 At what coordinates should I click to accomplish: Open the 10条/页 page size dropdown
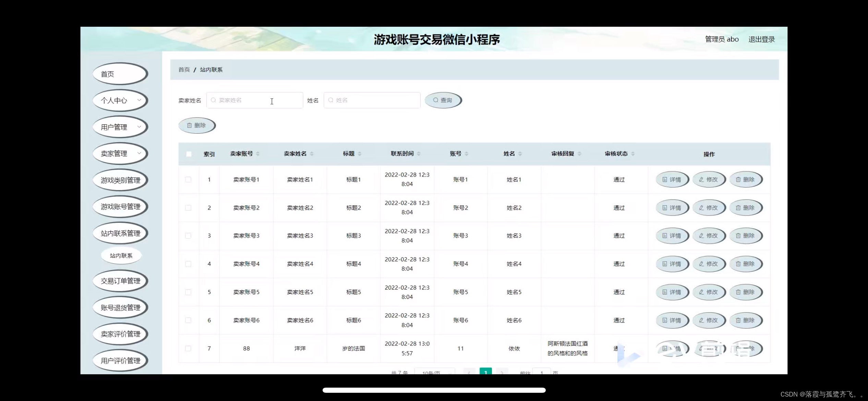click(x=435, y=372)
